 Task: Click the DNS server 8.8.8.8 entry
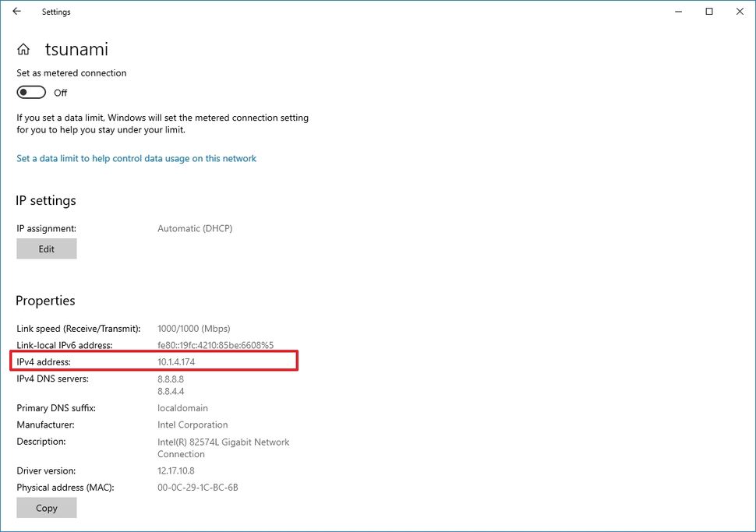(172, 379)
